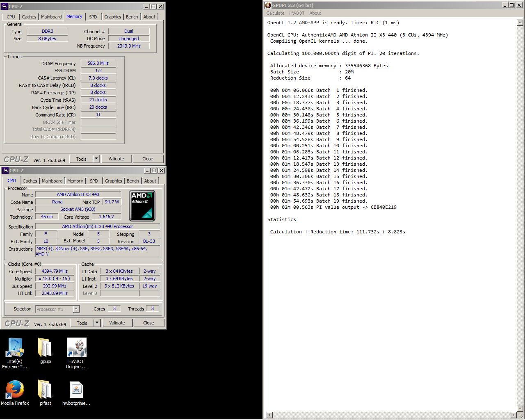The width and height of the screenshot is (525, 420).
Task: Open About tab in bottom CPU-Z window
Action: (x=150, y=181)
